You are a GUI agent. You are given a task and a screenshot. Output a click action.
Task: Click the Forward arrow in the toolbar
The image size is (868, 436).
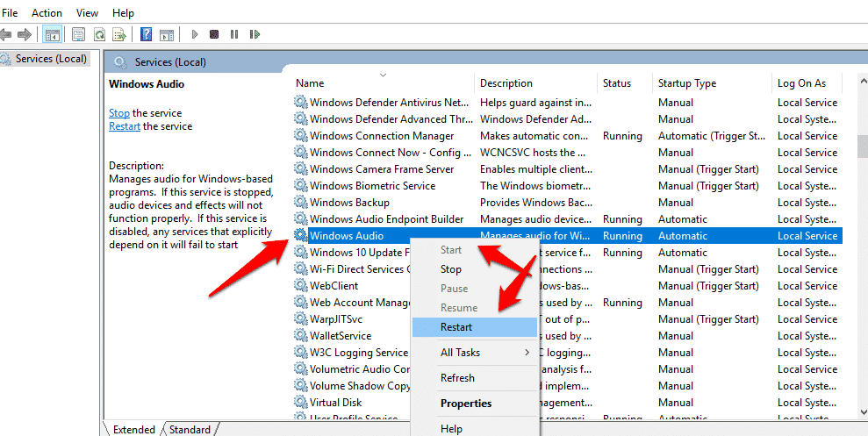point(24,34)
